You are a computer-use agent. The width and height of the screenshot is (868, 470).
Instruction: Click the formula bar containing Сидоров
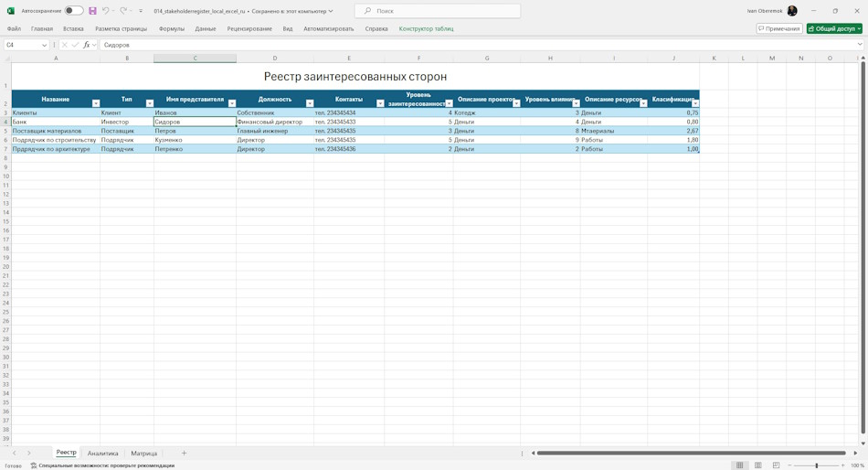tap(478, 45)
